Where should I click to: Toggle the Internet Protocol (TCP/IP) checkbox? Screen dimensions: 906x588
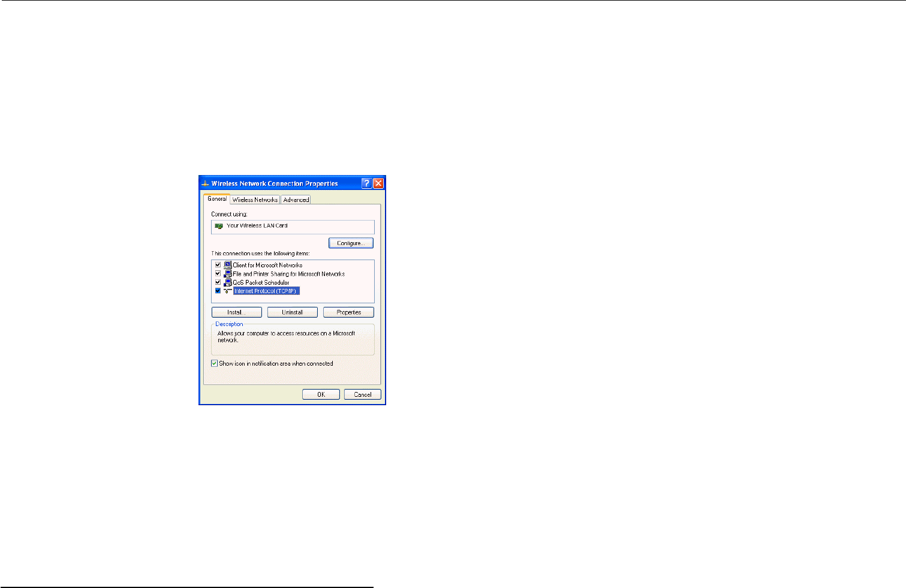coord(218,291)
